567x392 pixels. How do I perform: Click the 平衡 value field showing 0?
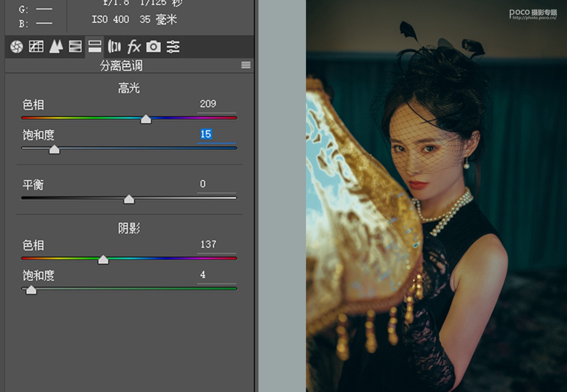click(x=203, y=184)
